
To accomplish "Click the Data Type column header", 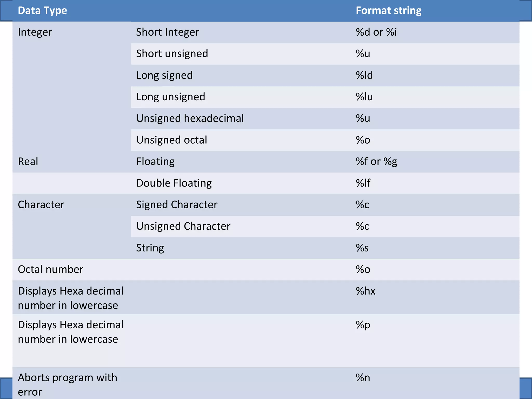I will (x=42, y=11).
